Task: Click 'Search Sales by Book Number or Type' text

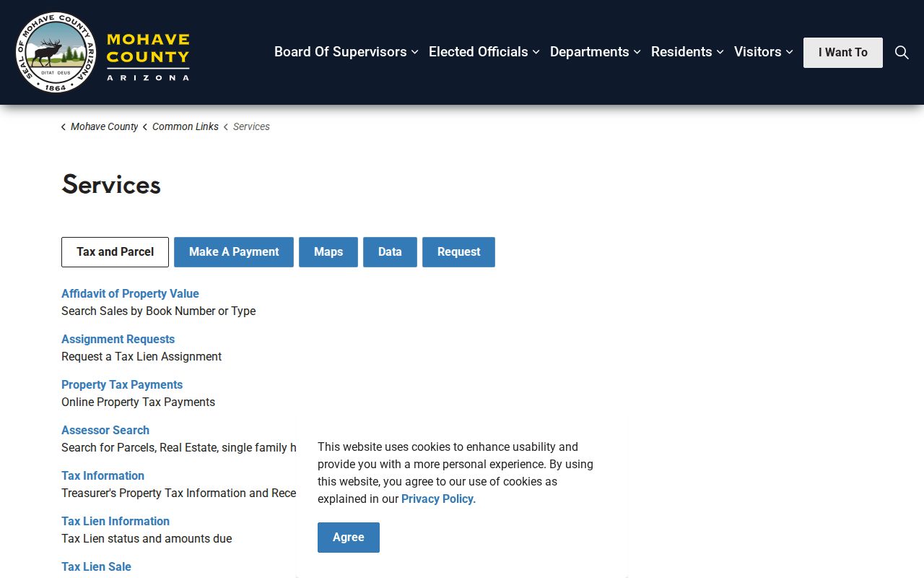Action: (x=159, y=311)
